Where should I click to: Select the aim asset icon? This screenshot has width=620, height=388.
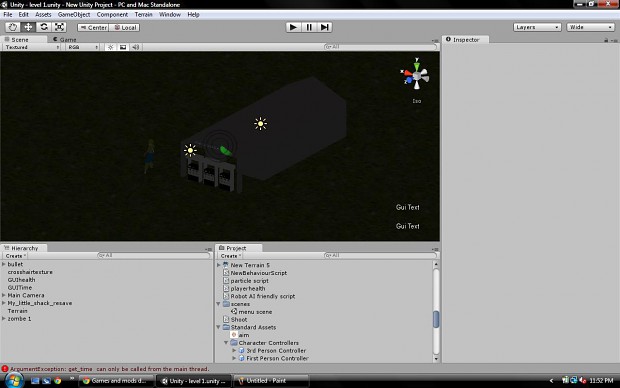[x=234, y=335]
